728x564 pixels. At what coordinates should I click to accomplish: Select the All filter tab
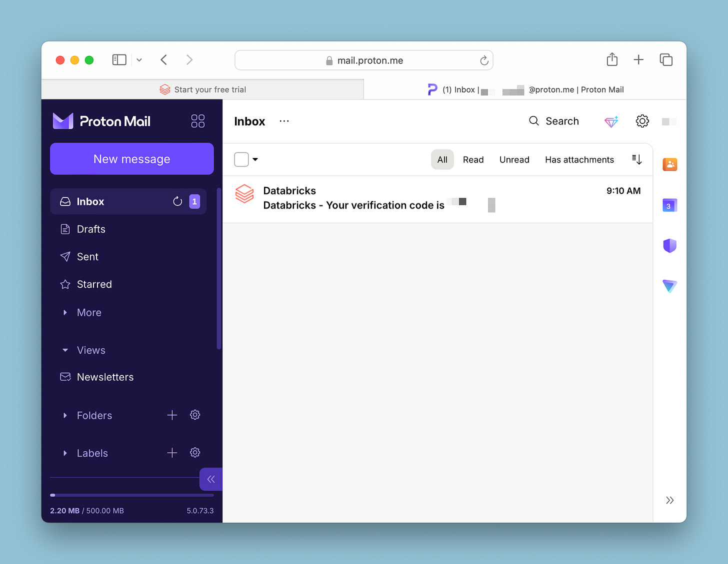[442, 159]
